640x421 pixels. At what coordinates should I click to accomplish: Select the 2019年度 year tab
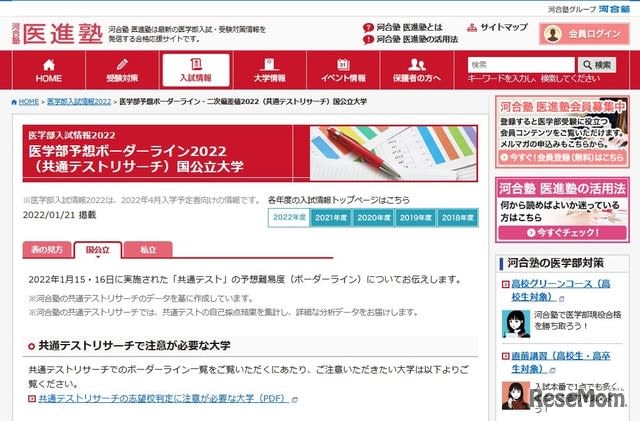click(416, 218)
